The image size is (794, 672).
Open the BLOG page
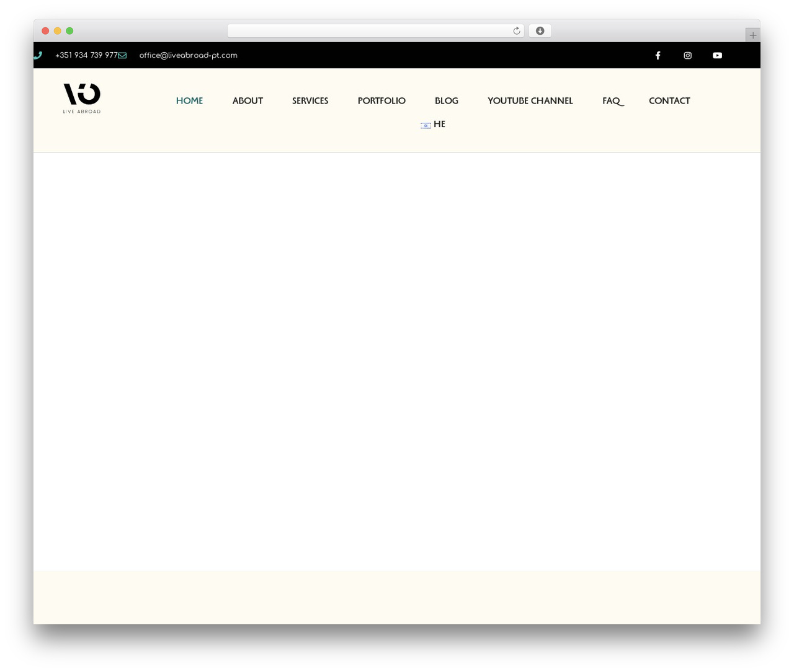click(447, 100)
